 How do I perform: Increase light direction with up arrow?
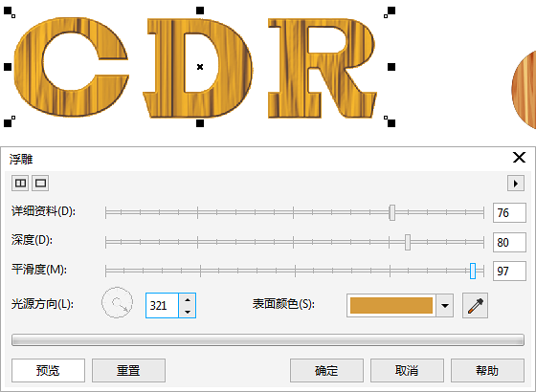tap(188, 299)
